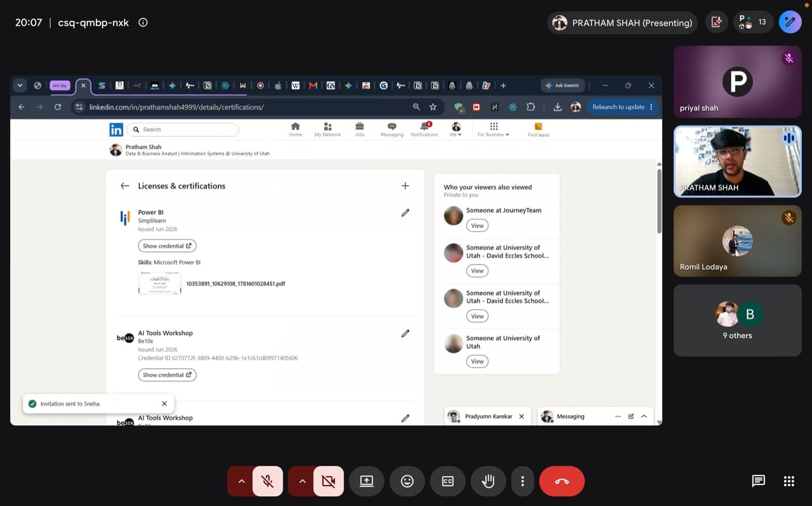
Task: Open a new Chrome tab
Action: (x=503, y=86)
